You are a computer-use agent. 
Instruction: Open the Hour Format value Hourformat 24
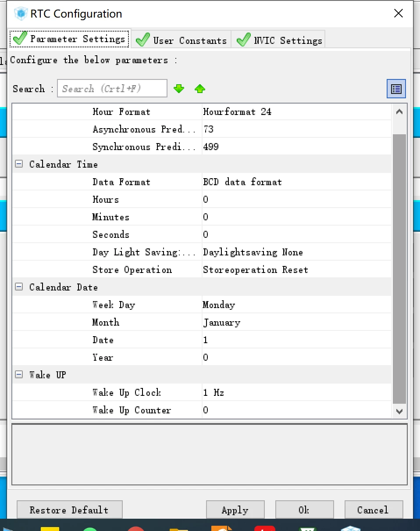click(296, 111)
